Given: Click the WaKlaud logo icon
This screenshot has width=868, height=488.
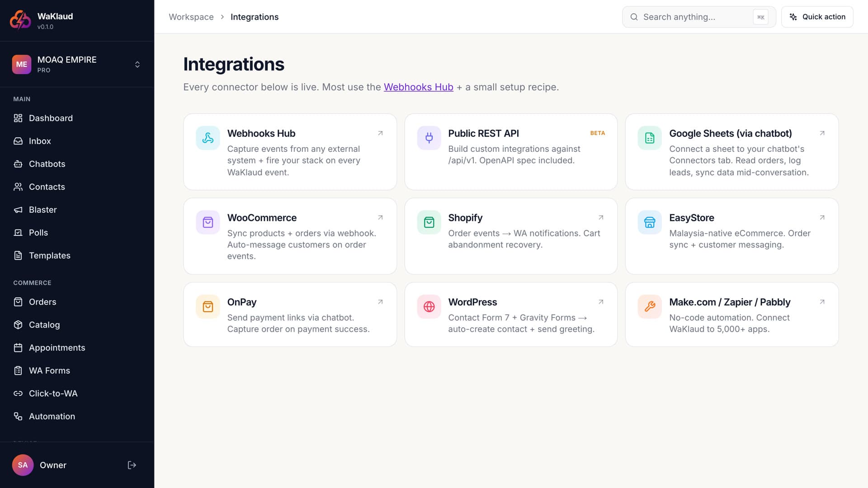Looking at the screenshot, I should click(21, 20).
